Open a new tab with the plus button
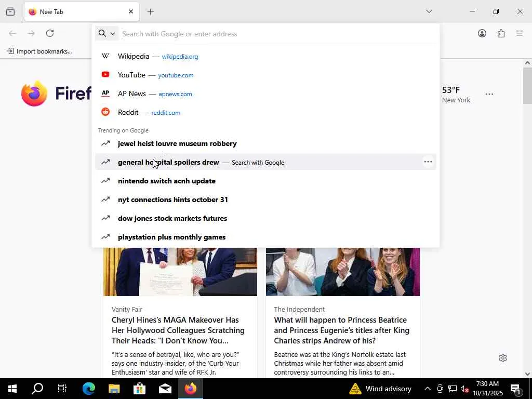 pyautogui.click(x=150, y=12)
